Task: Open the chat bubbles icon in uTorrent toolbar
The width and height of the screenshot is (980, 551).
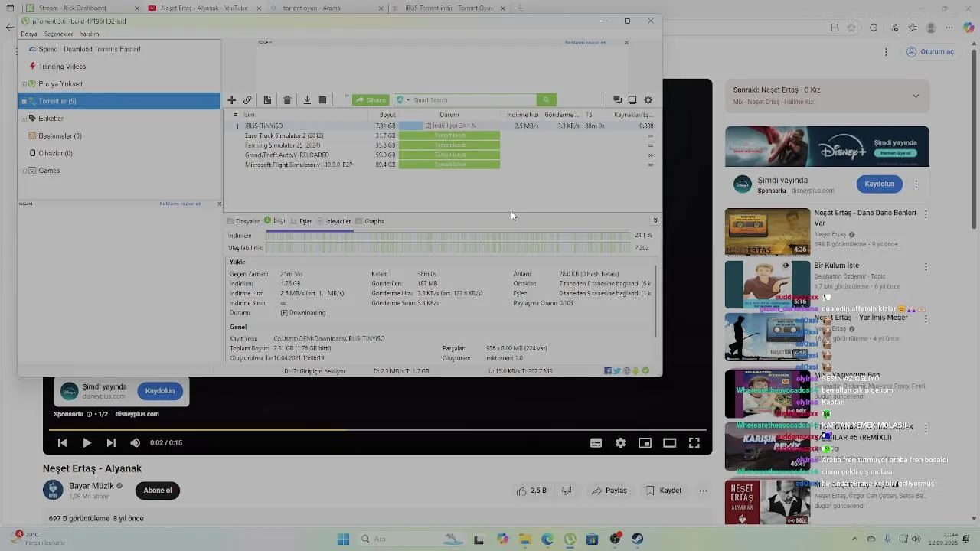Action: 617,100
